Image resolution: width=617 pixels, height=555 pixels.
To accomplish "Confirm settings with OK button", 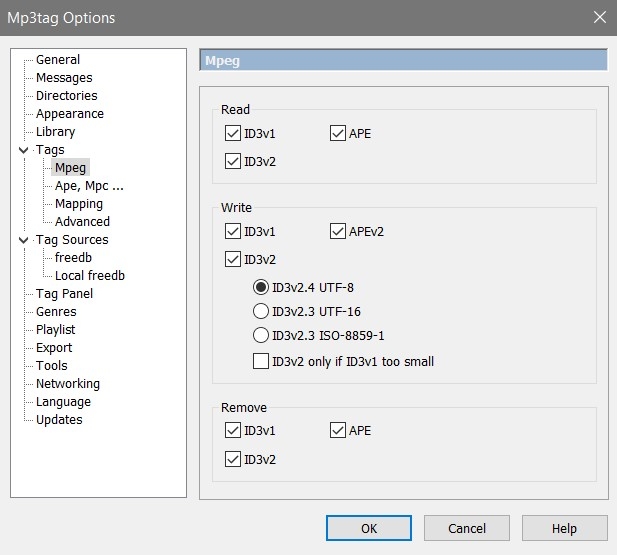I will (369, 528).
